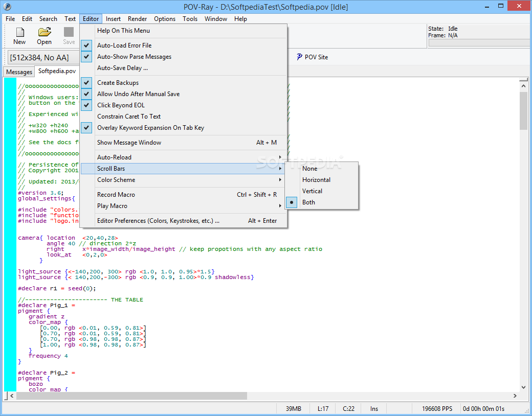
Task: Open the Text menu
Action: tap(70, 18)
